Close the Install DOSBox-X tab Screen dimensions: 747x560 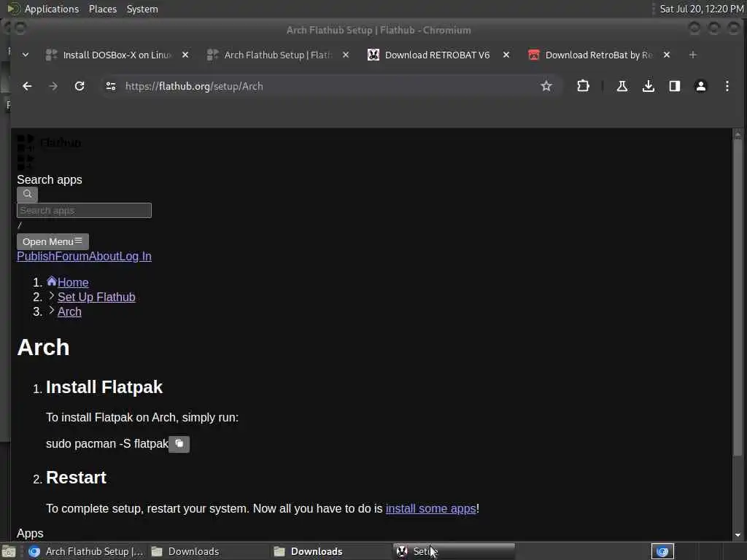(185, 55)
